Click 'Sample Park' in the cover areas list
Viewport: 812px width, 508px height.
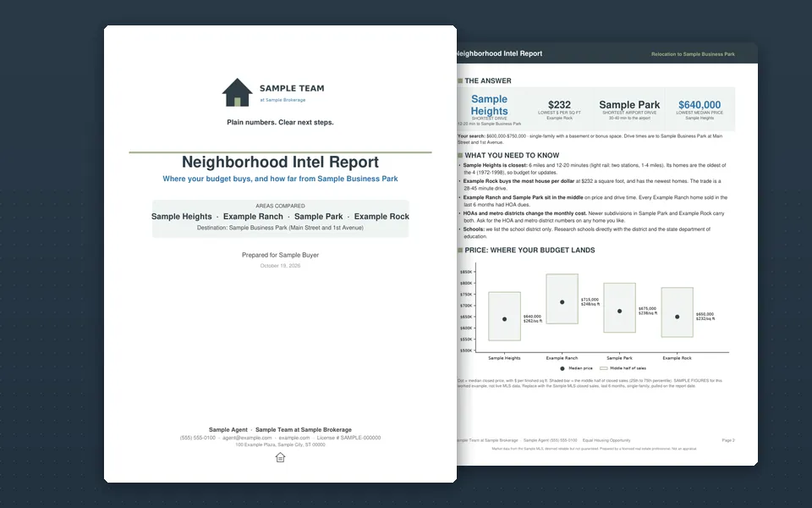319,217
